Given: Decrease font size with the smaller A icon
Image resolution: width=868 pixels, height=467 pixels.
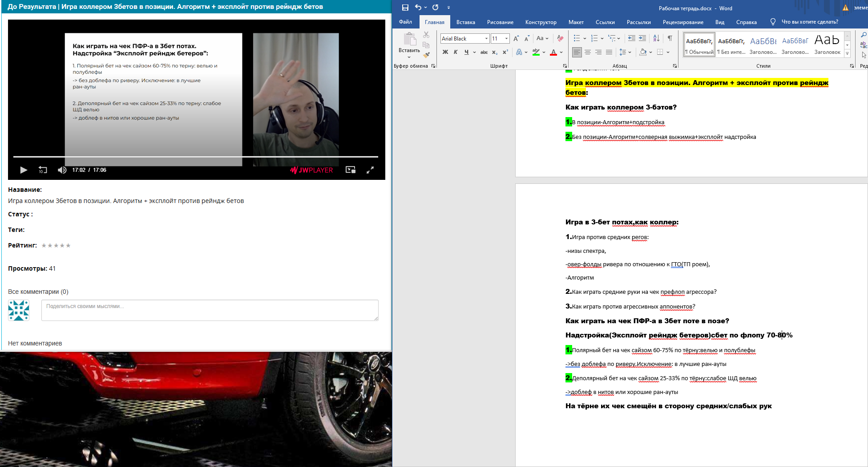Looking at the screenshot, I should click(x=526, y=39).
